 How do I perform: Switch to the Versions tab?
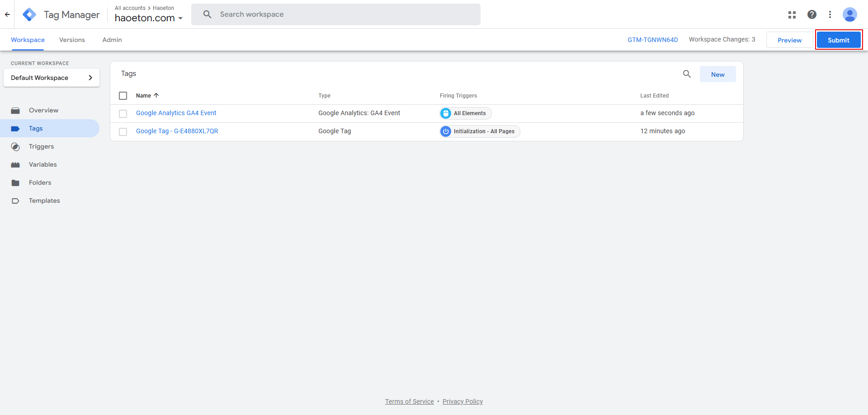72,40
